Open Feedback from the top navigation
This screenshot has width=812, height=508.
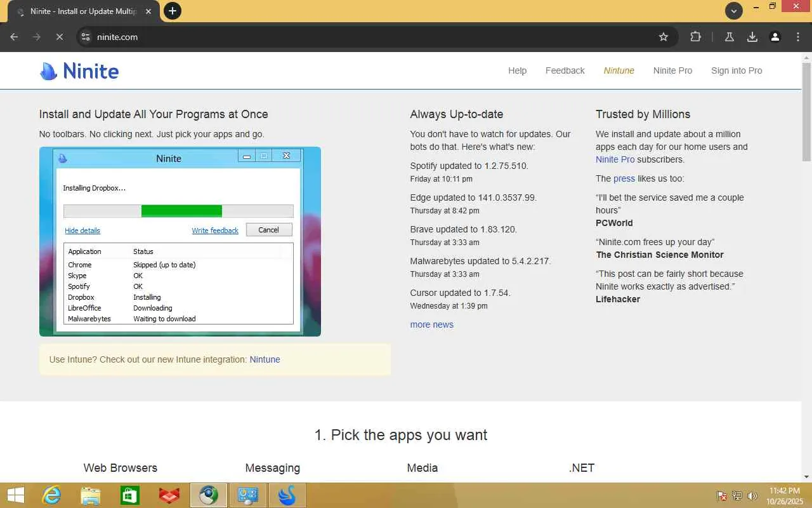coord(565,70)
